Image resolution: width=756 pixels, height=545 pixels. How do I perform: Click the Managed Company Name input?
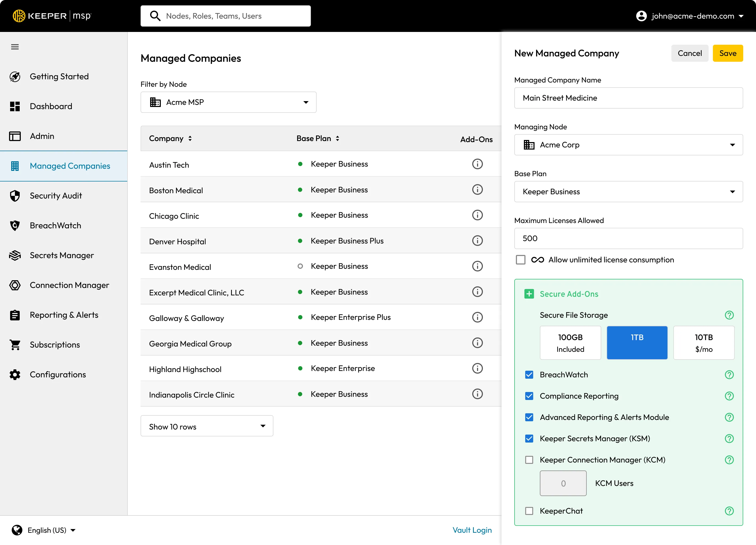tap(628, 98)
